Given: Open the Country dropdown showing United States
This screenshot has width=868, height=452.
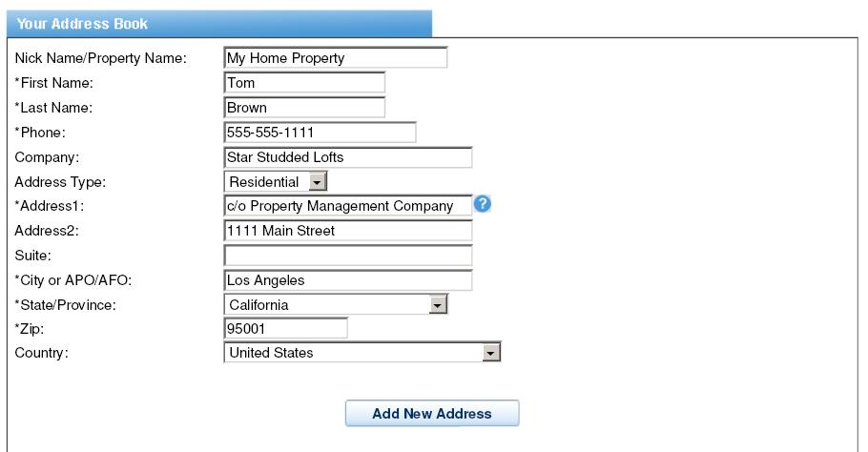Looking at the screenshot, I should click(x=362, y=353).
